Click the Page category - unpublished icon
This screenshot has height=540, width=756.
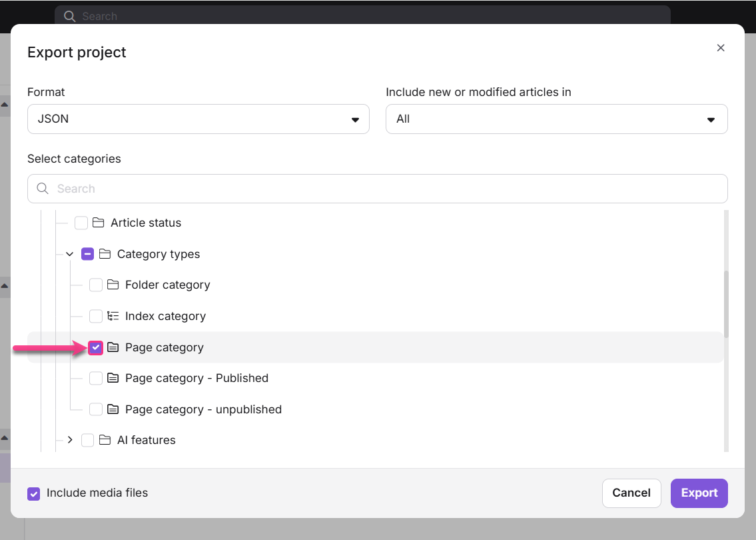pyautogui.click(x=113, y=409)
